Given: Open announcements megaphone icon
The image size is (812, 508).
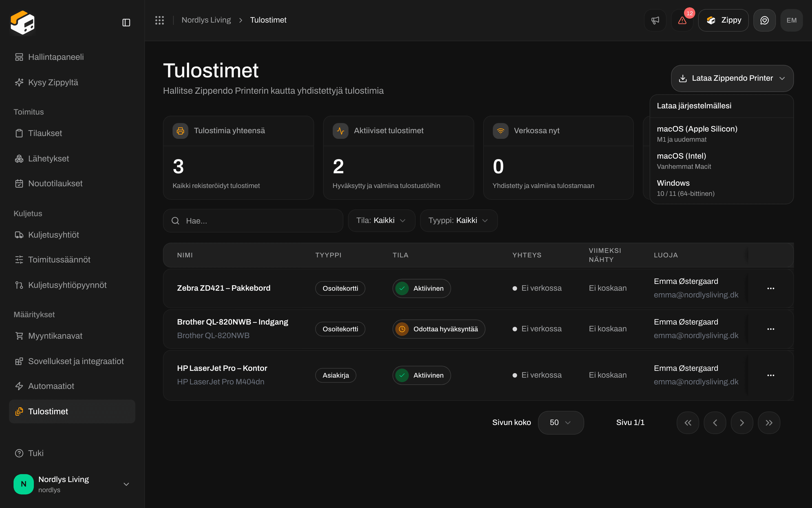Looking at the screenshot, I should (x=655, y=20).
